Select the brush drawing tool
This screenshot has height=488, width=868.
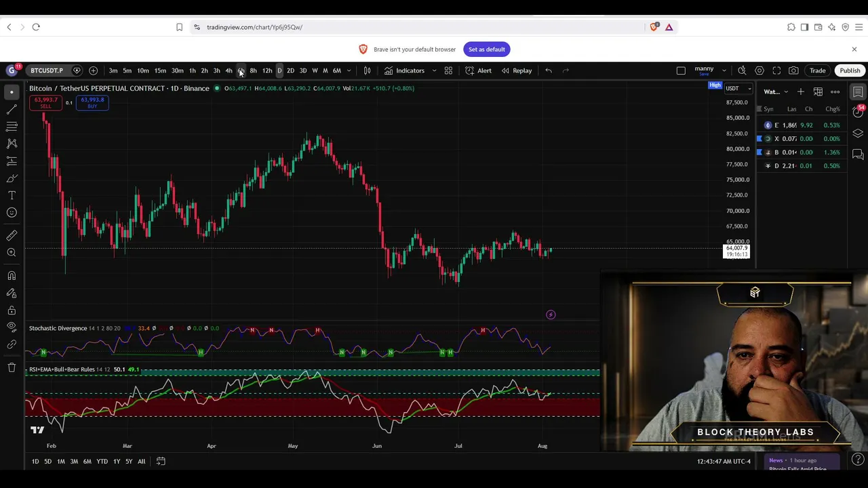pos(12,178)
